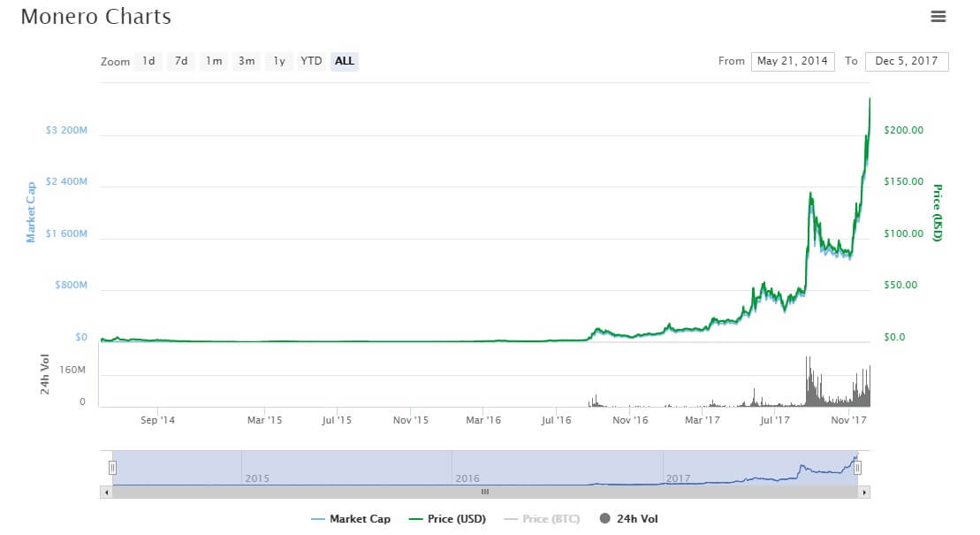
Task: Click the 2016 label in navigator
Action: [x=467, y=478]
